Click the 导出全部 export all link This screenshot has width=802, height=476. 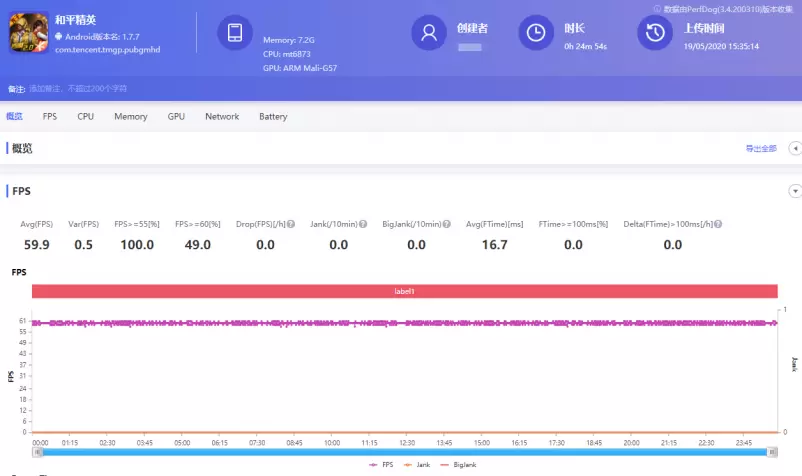(760, 148)
